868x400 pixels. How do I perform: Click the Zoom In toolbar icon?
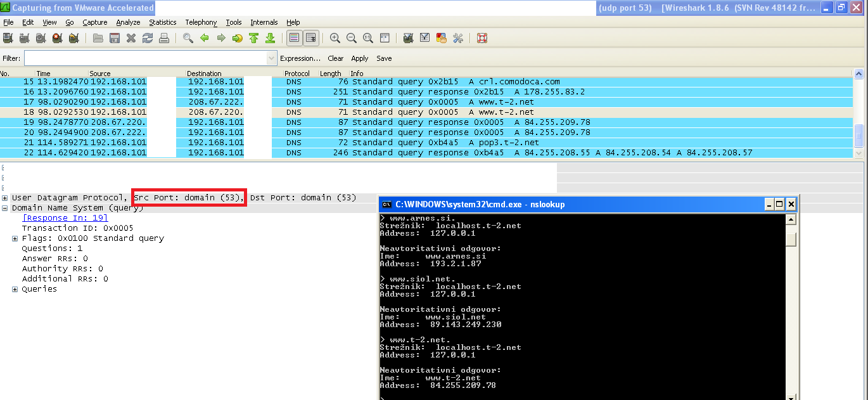pyautogui.click(x=335, y=38)
